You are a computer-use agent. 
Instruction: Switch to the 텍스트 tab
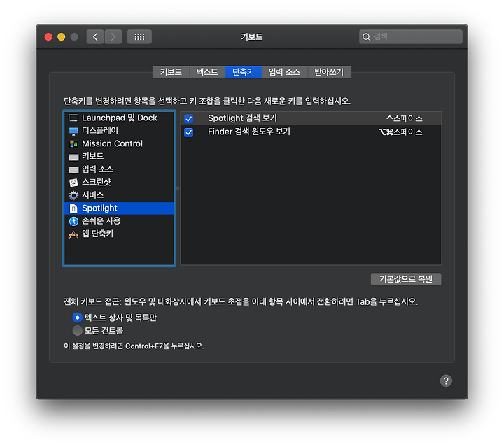[x=207, y=72]
